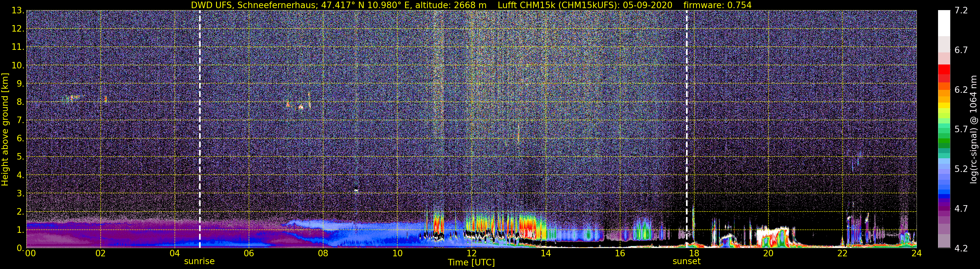The height and width of the screenshot is (269, 980).
Task: Click the time axis tick '12'
Action: (x=471, y=253)
